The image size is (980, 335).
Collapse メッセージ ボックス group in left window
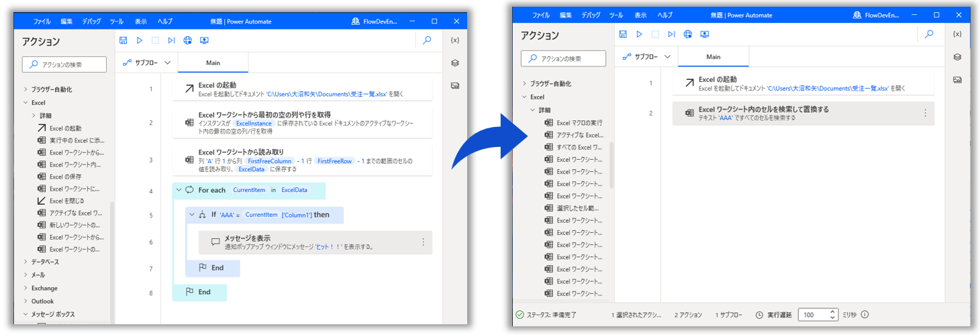(x=26, y=314)
